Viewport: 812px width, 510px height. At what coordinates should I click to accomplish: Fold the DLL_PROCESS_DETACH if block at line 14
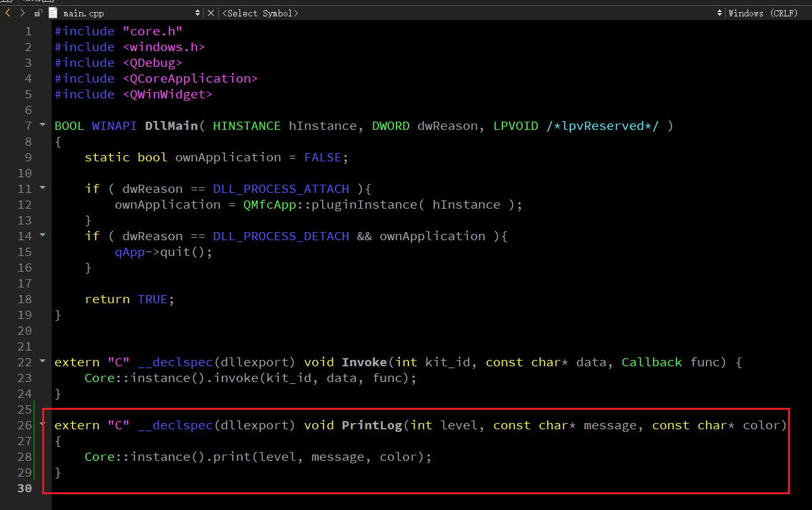43,235
